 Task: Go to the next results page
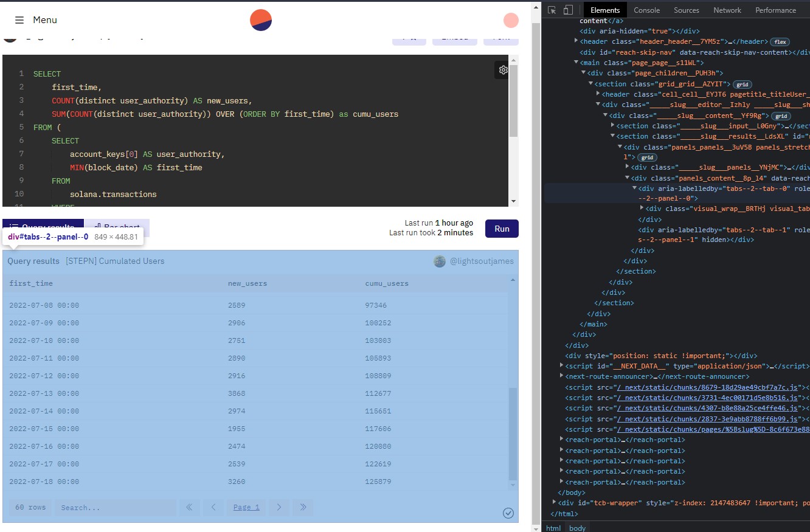point(279,507)
